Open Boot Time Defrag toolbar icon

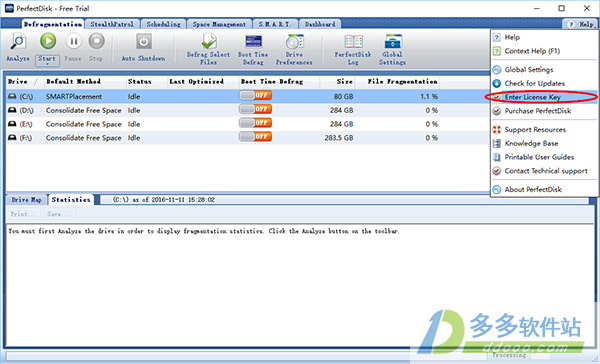[x=253, y=41]
